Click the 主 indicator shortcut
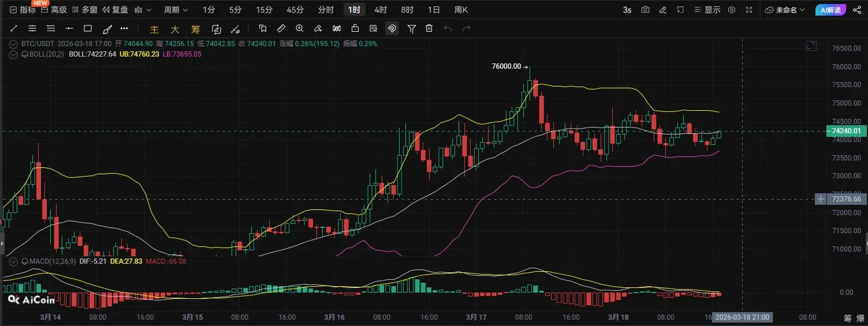 click(154, 29)
